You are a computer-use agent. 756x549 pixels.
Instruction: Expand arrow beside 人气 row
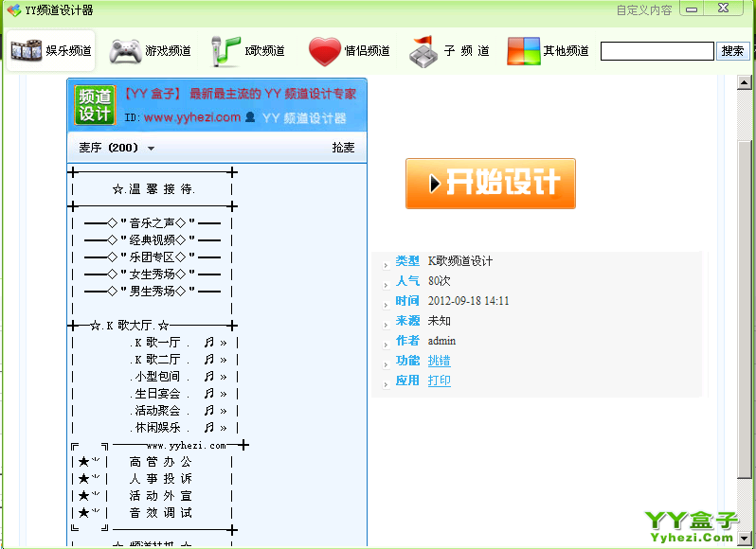click(386, 286)
